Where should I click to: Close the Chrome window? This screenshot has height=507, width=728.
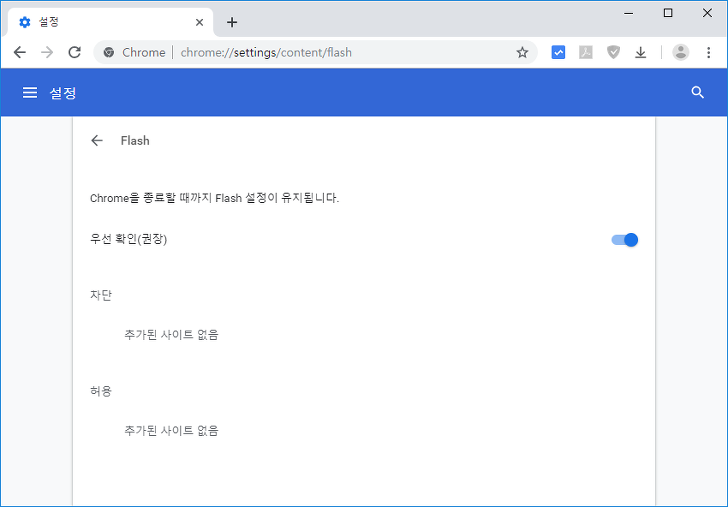point(707,13)
